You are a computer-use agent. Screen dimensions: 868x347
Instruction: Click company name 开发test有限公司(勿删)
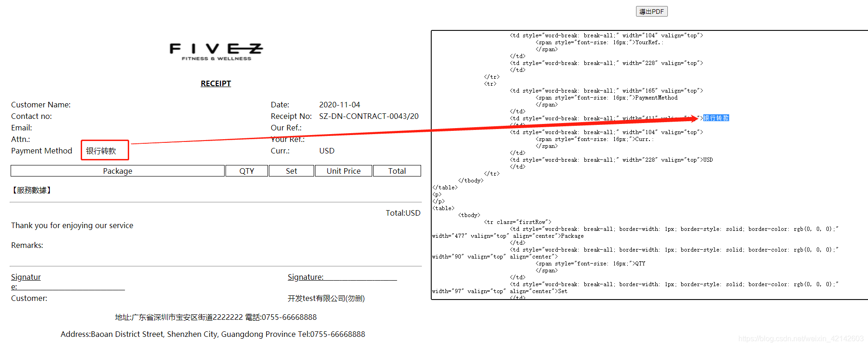click(326, 298)
